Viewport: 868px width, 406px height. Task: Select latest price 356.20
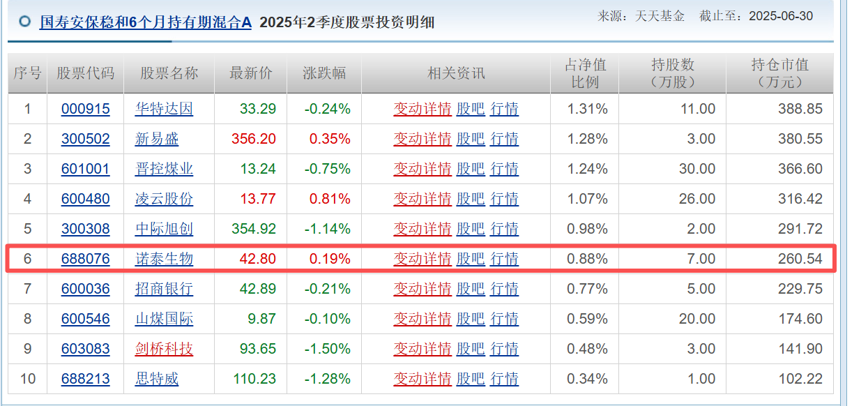pos(254,139)
